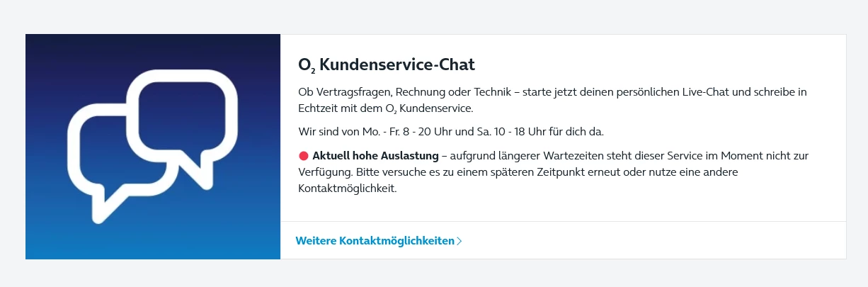
Task: Click the O2 Kundenservice-Chat heading
Action: (x=387, y=64)
